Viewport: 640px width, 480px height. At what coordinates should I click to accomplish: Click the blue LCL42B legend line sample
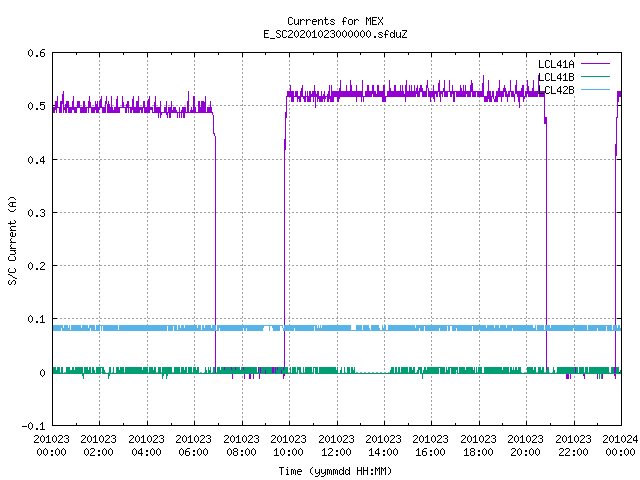click(x=595, y=89)
